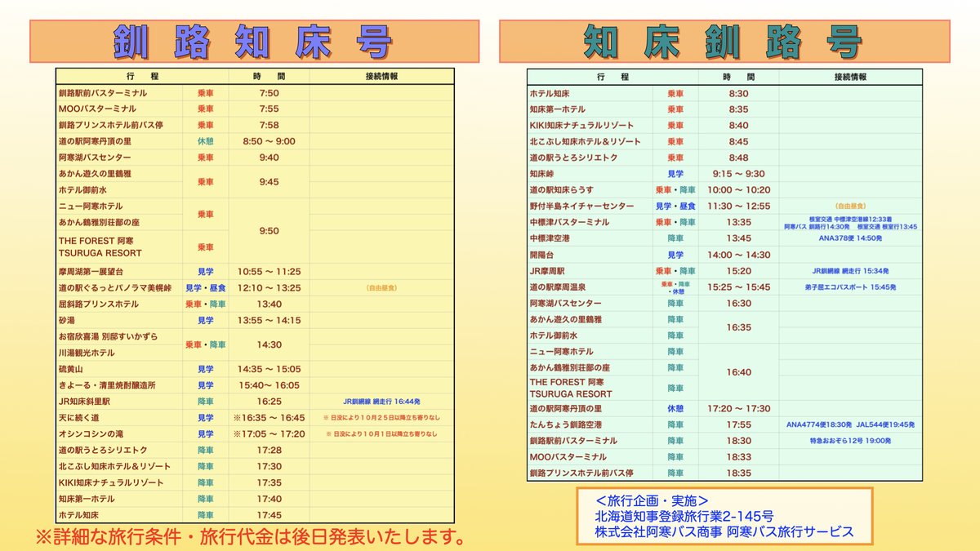Click the 11:30 ～ 12:55 time range
Viewport: 980px width, 551px height.
click(738, 206)
